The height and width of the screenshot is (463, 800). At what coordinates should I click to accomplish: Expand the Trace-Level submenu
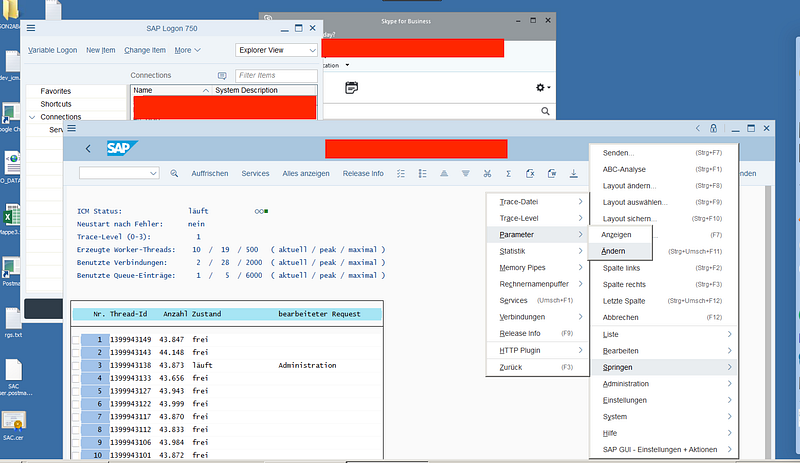tap(537, 218)
